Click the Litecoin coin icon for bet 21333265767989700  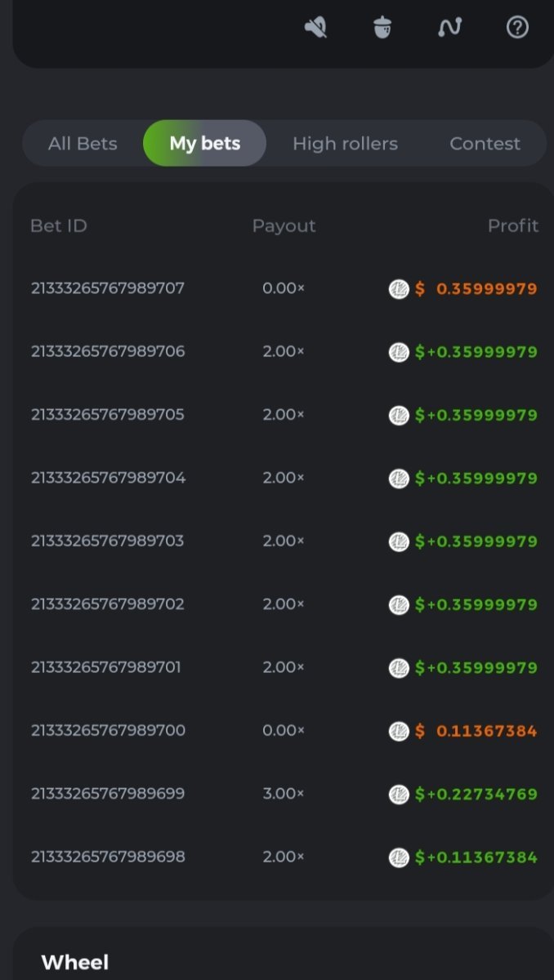pos(399,731)
